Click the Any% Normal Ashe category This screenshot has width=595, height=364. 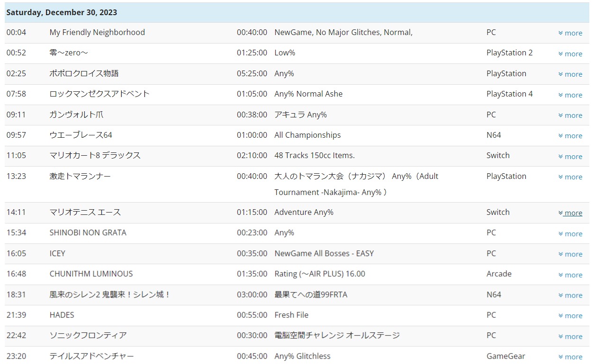click(x=308, y=94)
